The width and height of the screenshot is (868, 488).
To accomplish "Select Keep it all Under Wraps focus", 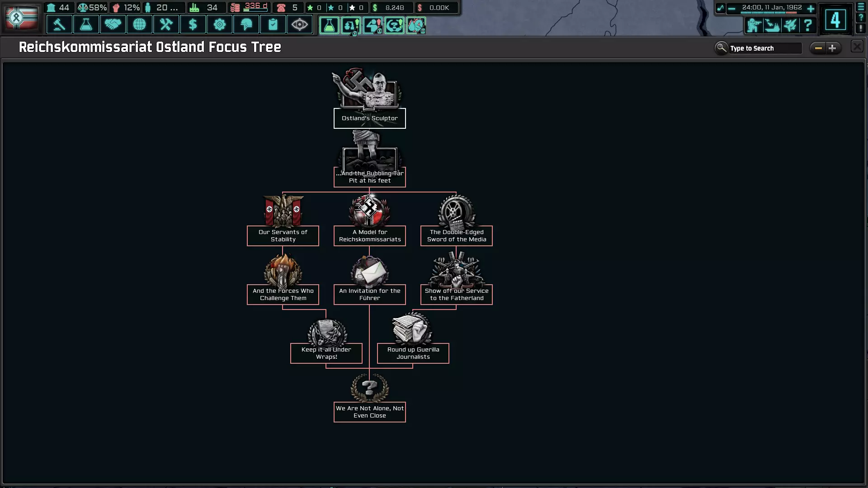I will point(326,353).
